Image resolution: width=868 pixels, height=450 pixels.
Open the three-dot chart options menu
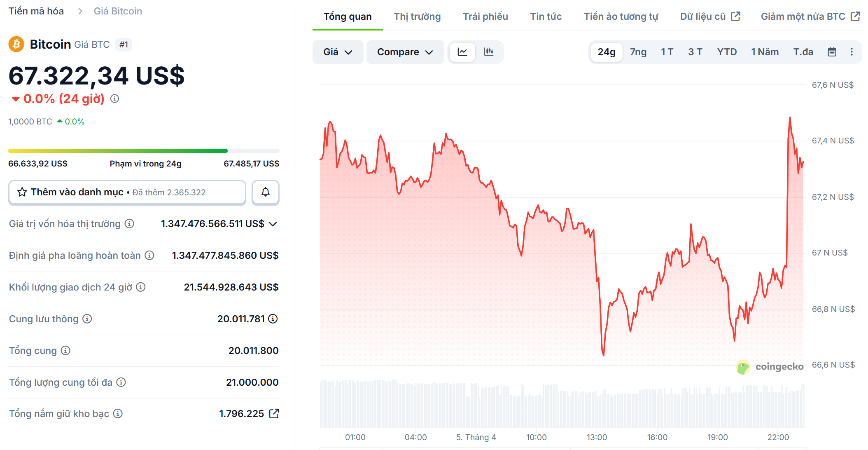pyautogui.click(x=852, y=52)
